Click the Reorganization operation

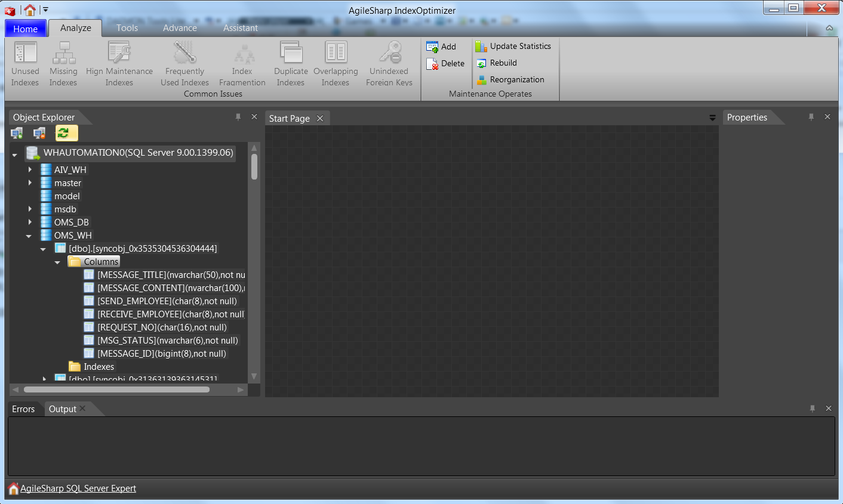coord(510,79)
